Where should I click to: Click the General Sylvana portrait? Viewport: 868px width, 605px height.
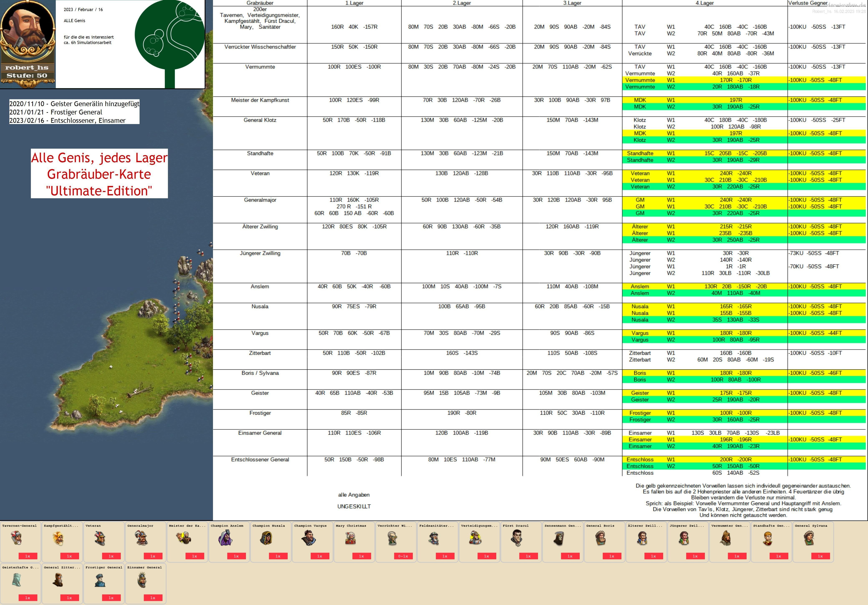[809, 538]
